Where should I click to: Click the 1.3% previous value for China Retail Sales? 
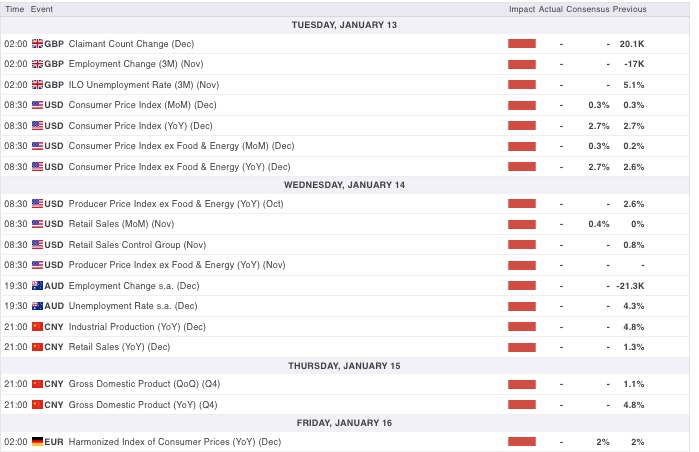pyautogui.click(x=634, y=347)
